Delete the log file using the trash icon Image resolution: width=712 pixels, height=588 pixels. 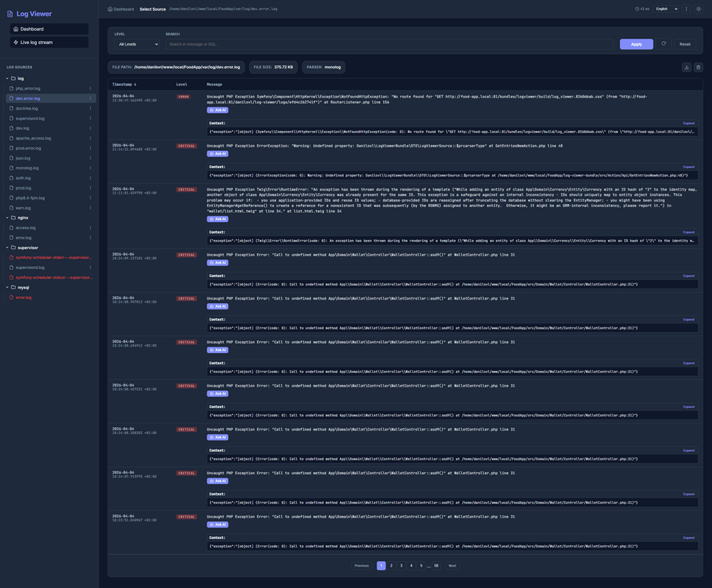(x=698, y=67)
